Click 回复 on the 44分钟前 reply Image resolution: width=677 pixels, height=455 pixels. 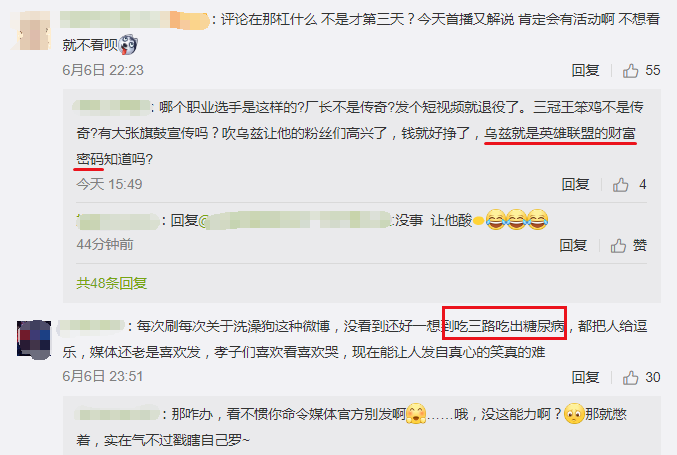[573, 246]
